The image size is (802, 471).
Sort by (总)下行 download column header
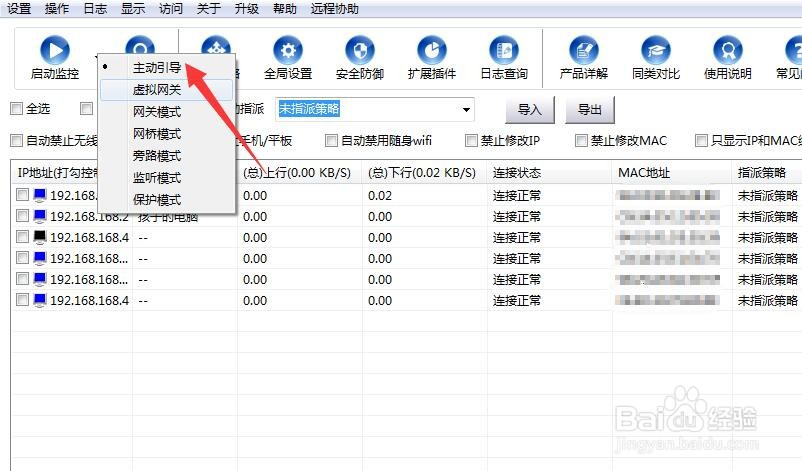coord(425,172)
